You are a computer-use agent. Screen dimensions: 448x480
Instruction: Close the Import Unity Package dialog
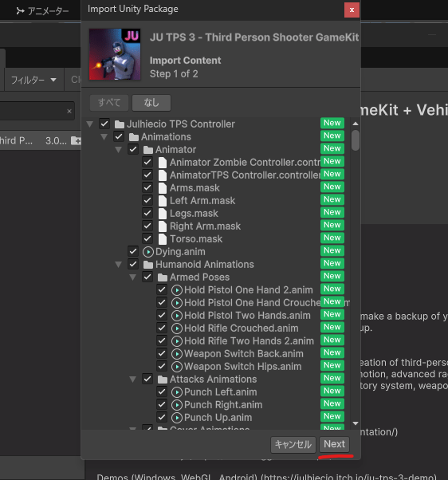[x=352, y=10]
